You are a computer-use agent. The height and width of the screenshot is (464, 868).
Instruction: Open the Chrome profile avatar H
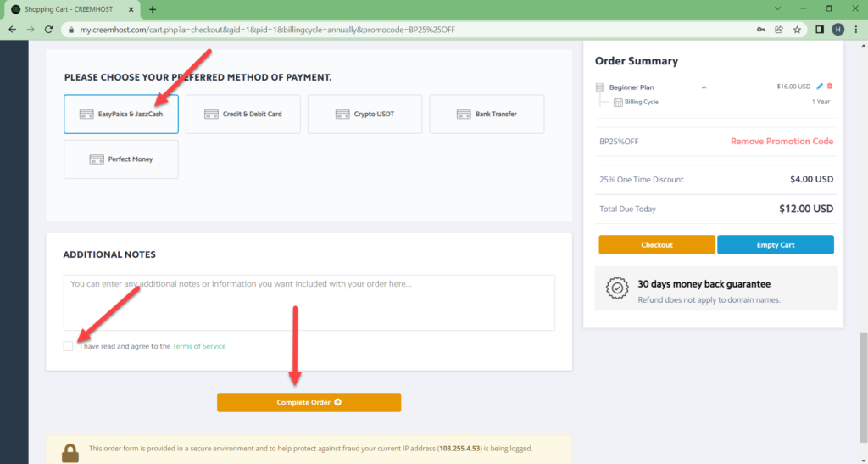(x=838, y=30)
